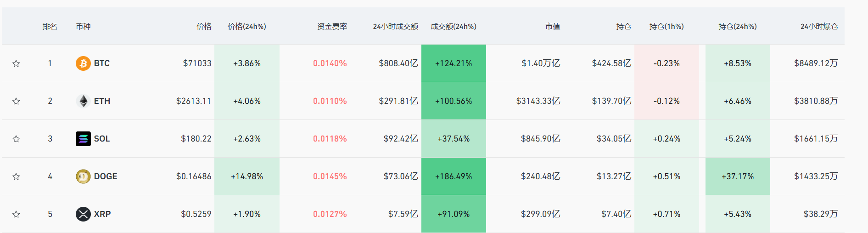Click the +100.56% volume change cell
The width and height of the screenshot is (868, 233).
click(454, 101)
